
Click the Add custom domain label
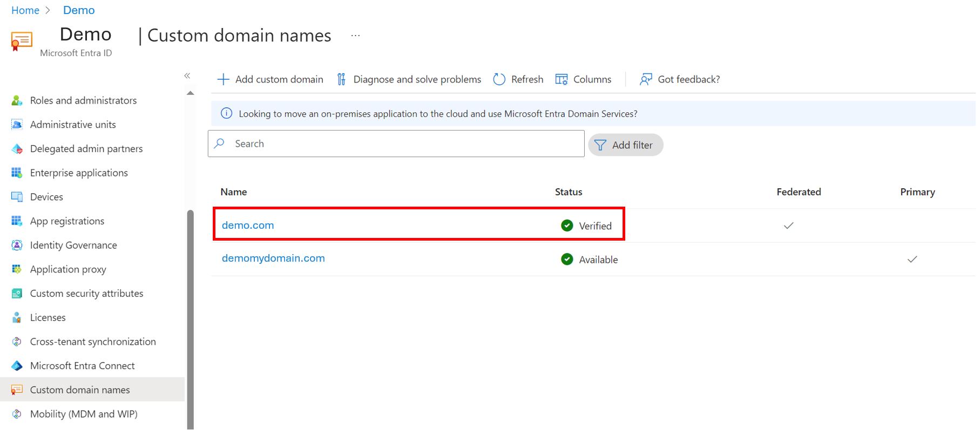point(279,79)
